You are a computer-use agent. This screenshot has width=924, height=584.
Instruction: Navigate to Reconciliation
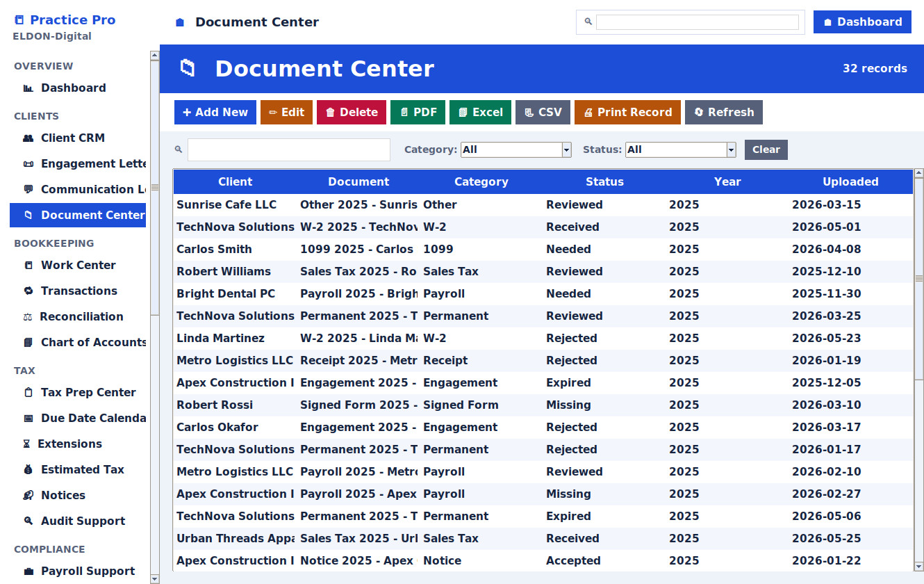pos(78,317)
